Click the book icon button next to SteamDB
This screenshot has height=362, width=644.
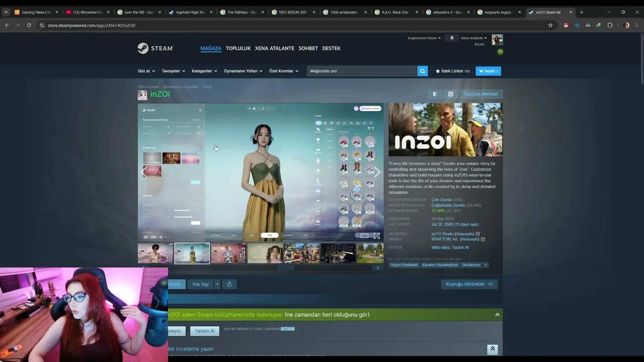click(x=435, y=94)
